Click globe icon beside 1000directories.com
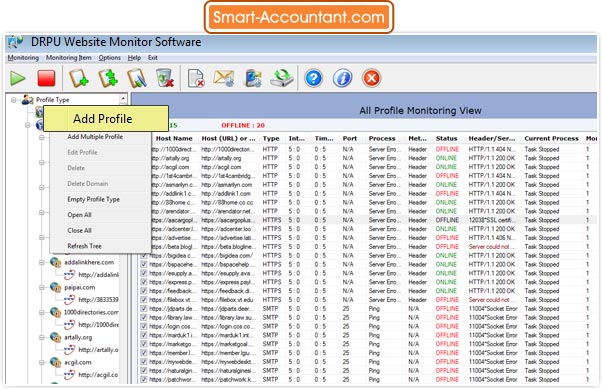This screenshot has width=602, height=389. [x=55, y=312]
